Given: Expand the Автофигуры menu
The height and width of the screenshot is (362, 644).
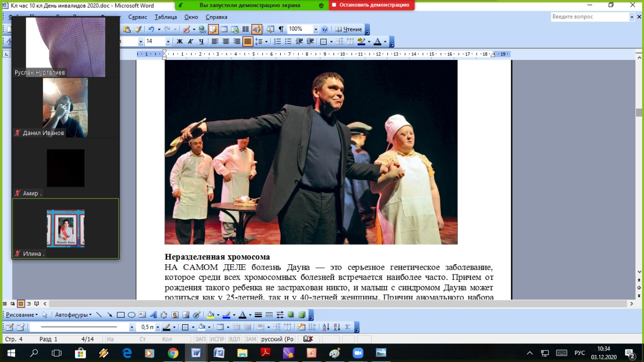Looking at the screenshot, I should [x=73, y=315].
